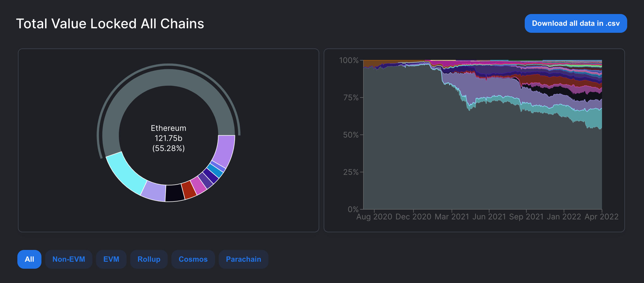The height and width of the screenshot is (283, 644).
Task: Click the Jun 2021 axis label
Action: (x=489, y=217)
